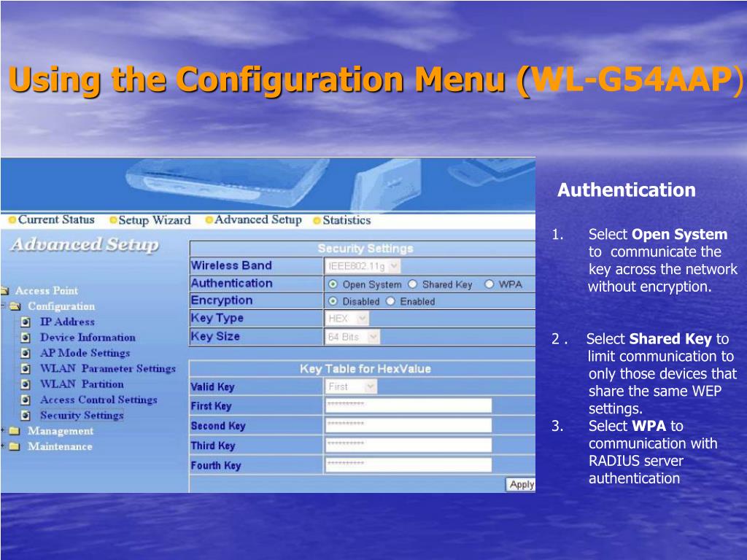Viewport: 747px width, 560px height.
Task: Click the page icon beside AP Mode Settings
Action: point(26,354)
